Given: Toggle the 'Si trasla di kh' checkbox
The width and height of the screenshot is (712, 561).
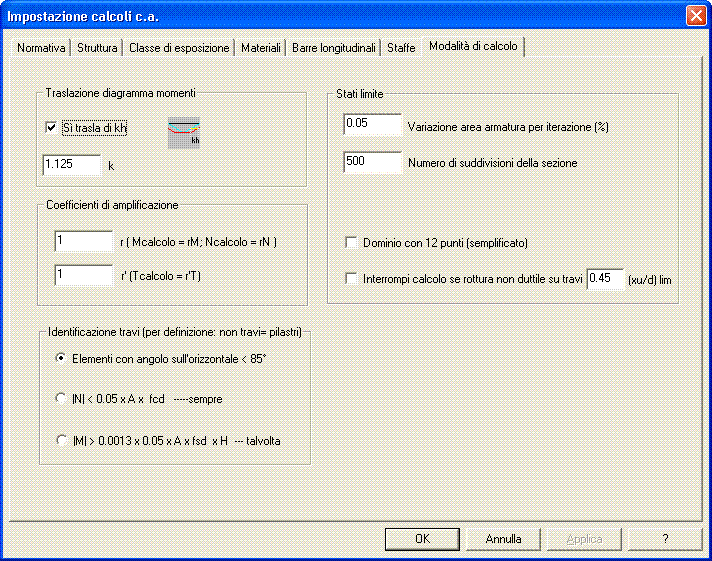Looking at the screenshot, I should 52,128.
